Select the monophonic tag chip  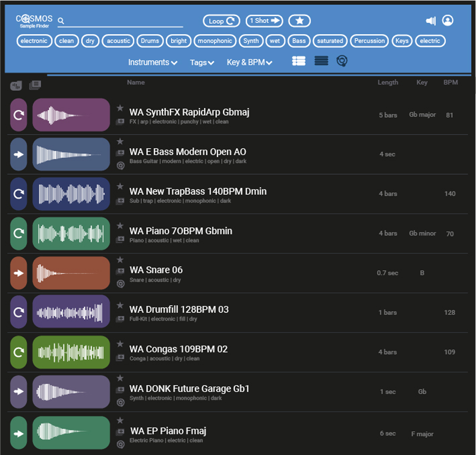click(215, 41)
